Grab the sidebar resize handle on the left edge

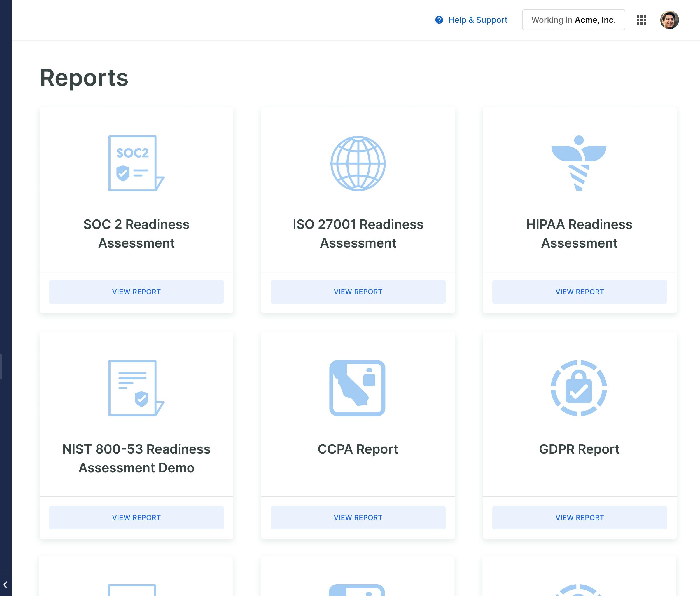[1, 366]
